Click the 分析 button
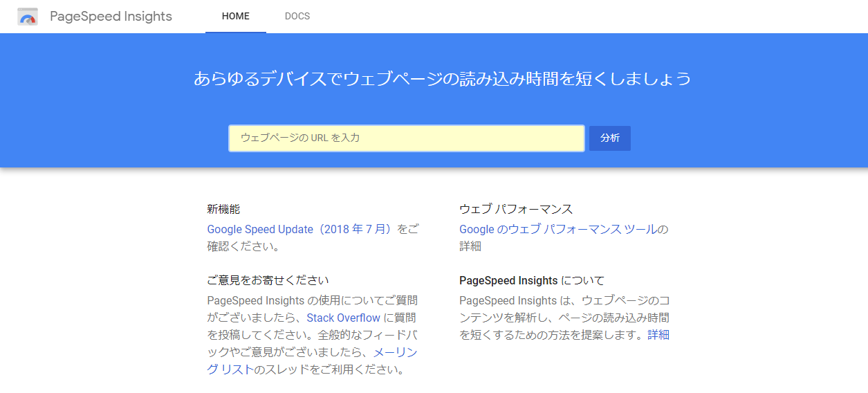 coord(610,138)
